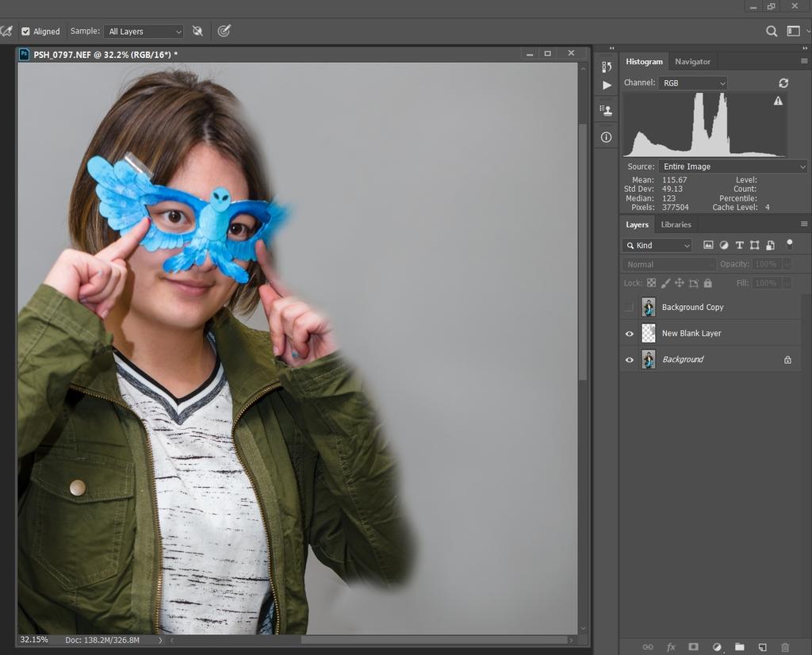The width and height of the screenshot is (812, 655).
Task: Hide the New Blank Layer
Action: point(629,334)
